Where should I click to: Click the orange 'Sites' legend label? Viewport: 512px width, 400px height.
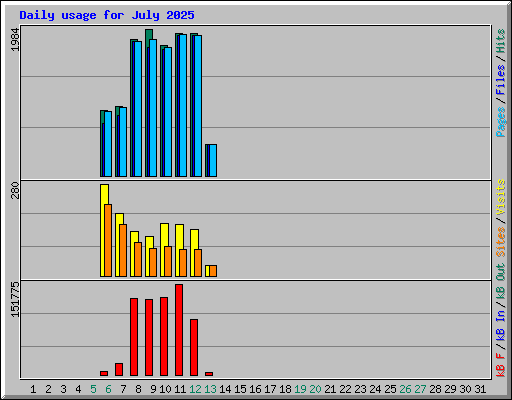pos(500,242)
